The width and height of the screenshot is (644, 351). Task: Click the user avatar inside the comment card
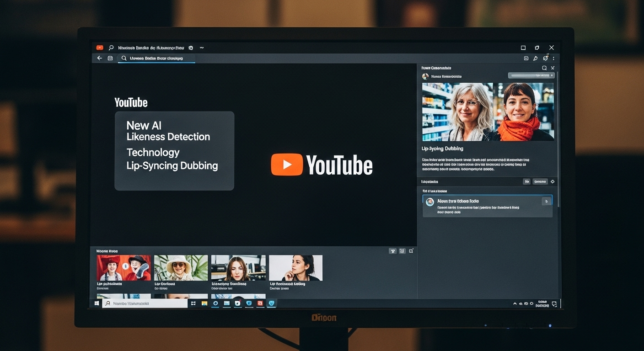point(429,202)
